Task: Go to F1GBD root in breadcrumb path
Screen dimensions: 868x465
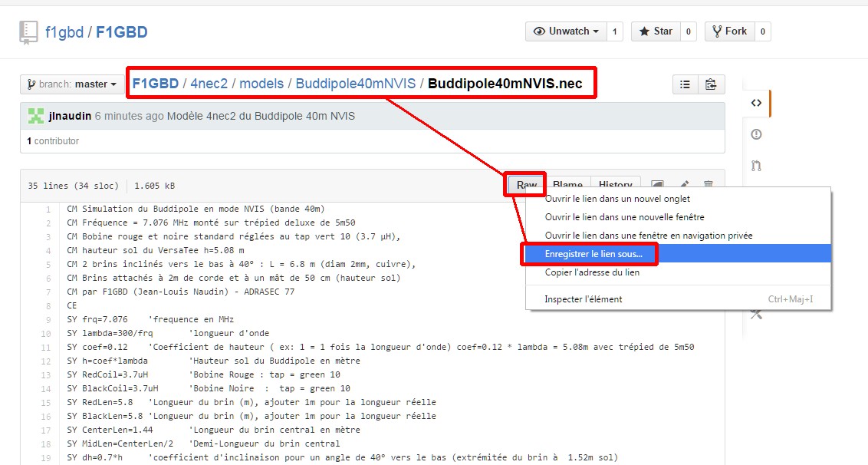Action: point(156,84)
